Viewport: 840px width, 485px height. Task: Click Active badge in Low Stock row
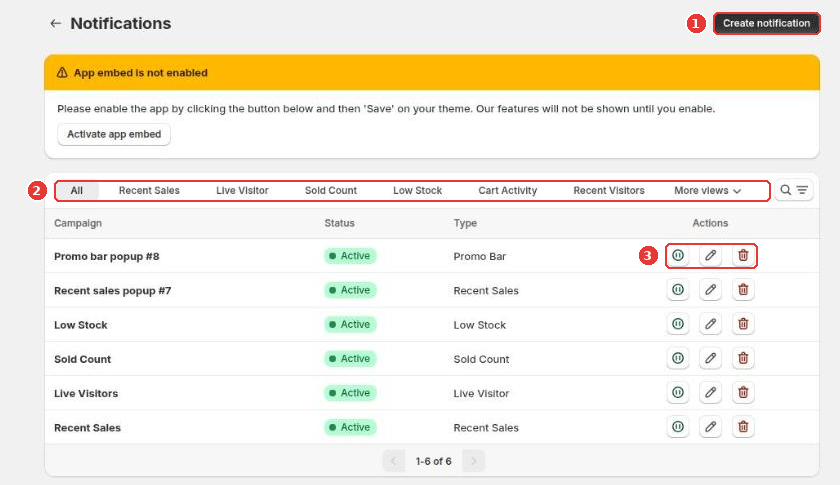(x=350, y=325)
